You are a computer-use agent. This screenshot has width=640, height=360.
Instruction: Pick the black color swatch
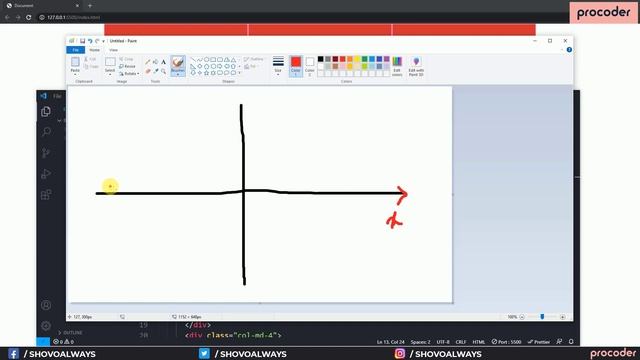pos(320,59)
